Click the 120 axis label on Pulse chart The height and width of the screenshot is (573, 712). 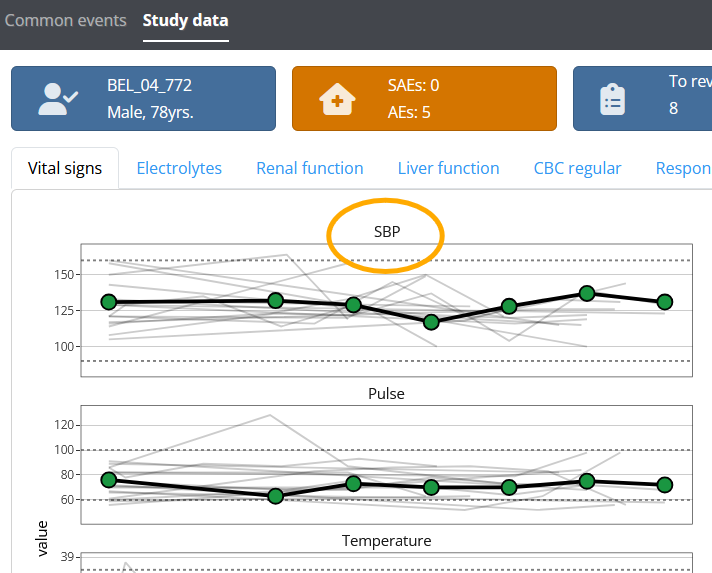64,425
